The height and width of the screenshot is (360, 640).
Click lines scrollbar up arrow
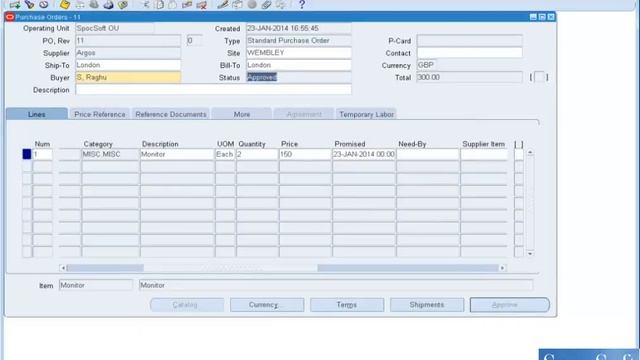pyautogui.click(x=530, y=152)
